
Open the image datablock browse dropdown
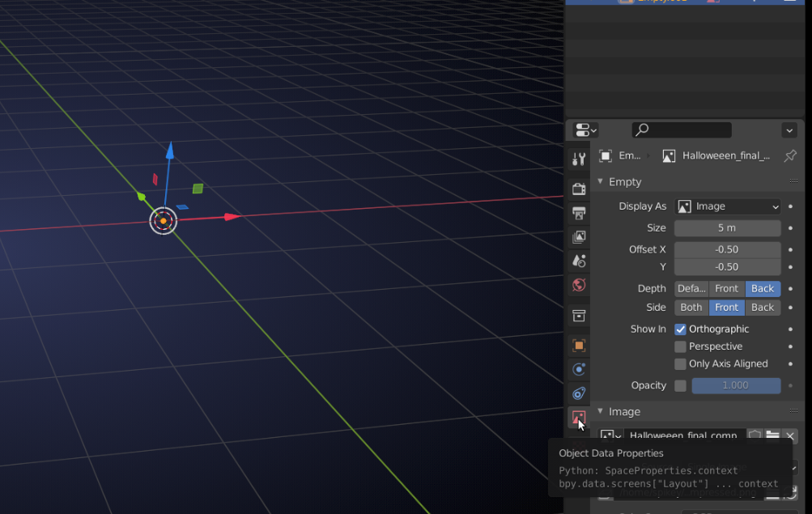tap(610, 435)
